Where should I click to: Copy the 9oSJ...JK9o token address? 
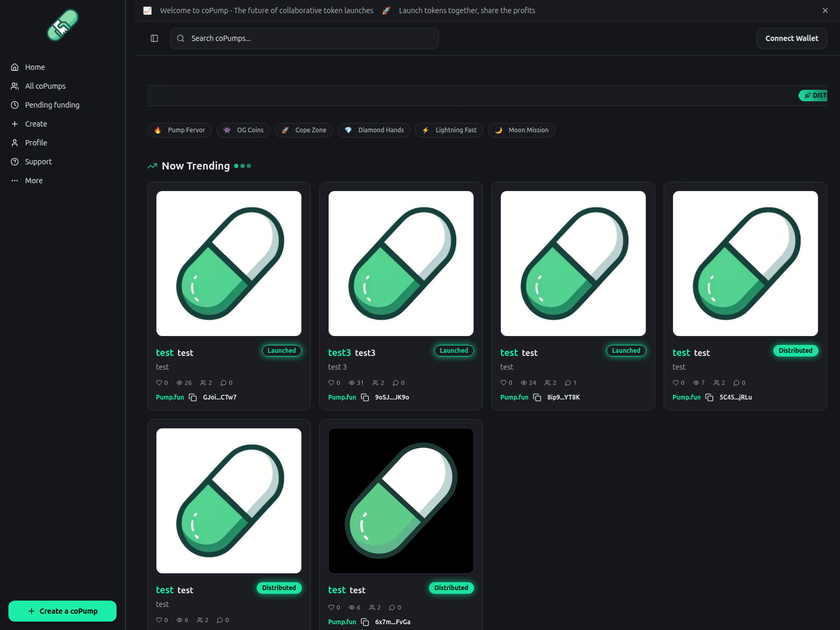[365, 397]
